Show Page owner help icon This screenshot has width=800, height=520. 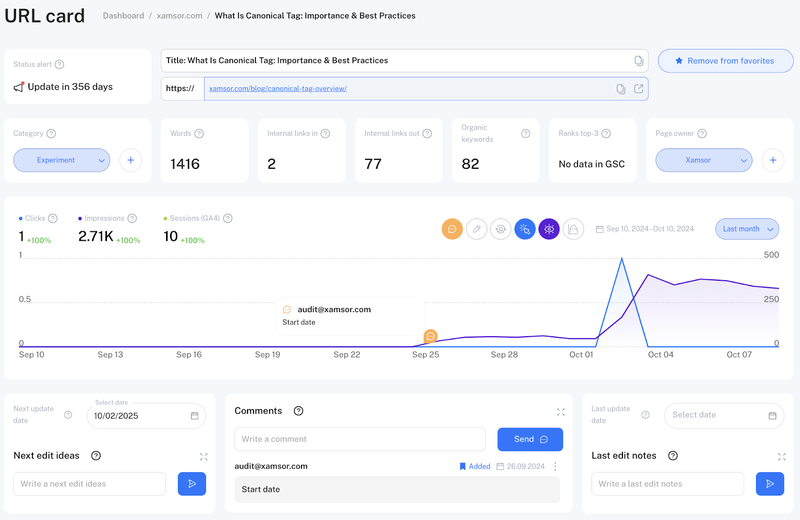702,134
